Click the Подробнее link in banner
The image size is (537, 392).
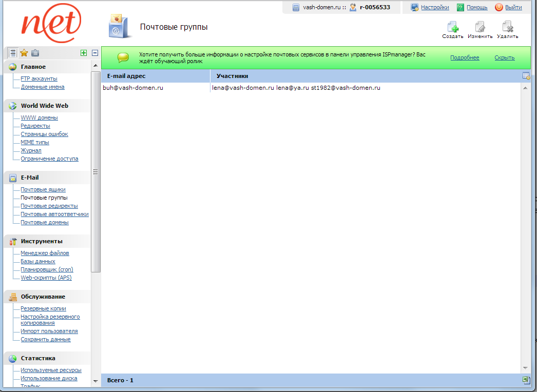pyautogui.click(x=465, y=57)
